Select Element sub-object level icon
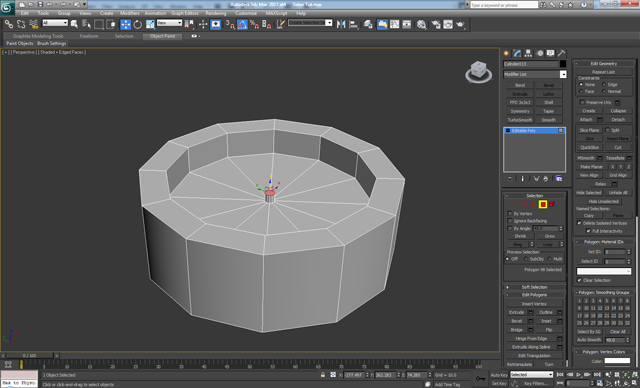Image resolution: width=640 pixels, height=388 pixels. [x=552, y=204]
